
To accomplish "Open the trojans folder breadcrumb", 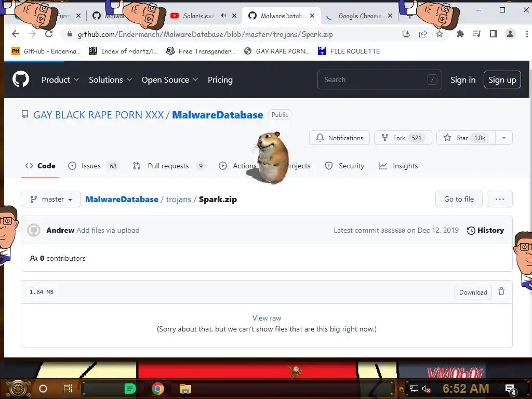I will (x=179, y=199).
